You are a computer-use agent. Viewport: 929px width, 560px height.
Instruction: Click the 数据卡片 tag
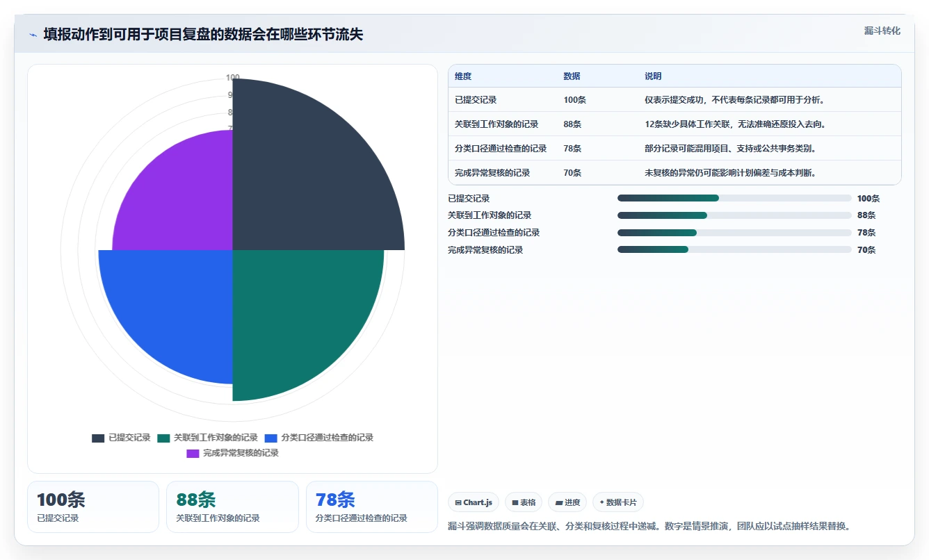(x=618, y=502)
